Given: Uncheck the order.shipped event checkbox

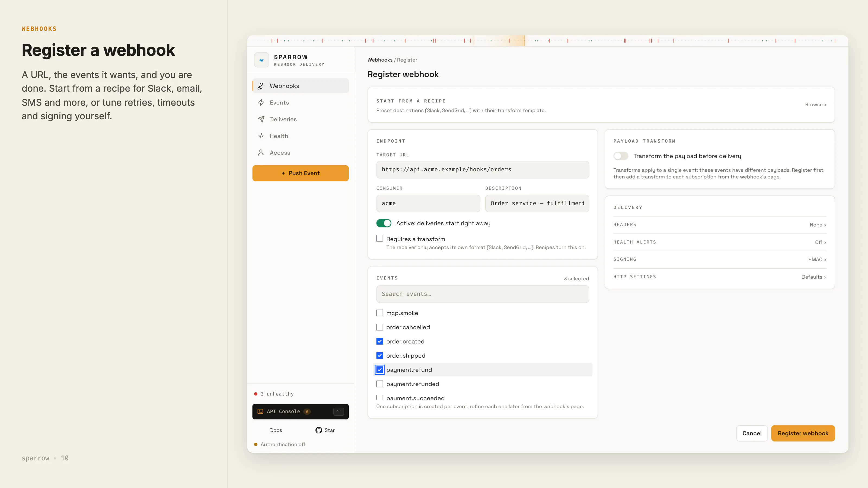Looking at the screenshot, I should pos(380,355).
